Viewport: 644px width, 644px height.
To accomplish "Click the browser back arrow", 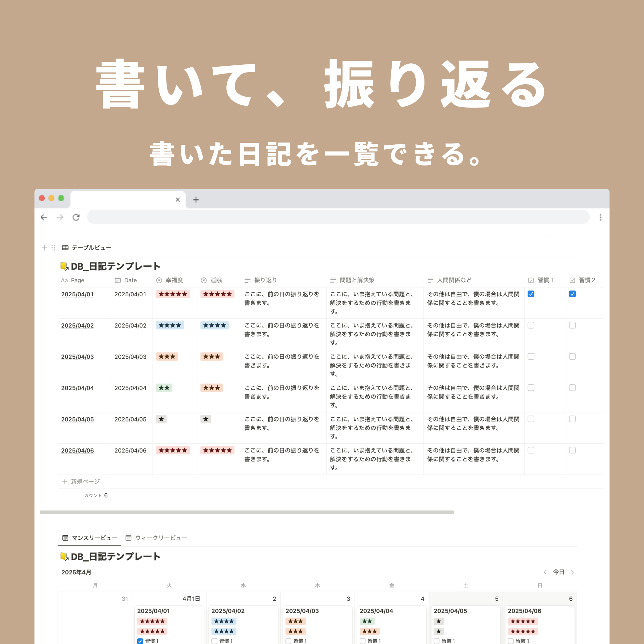I will (44, 217).
